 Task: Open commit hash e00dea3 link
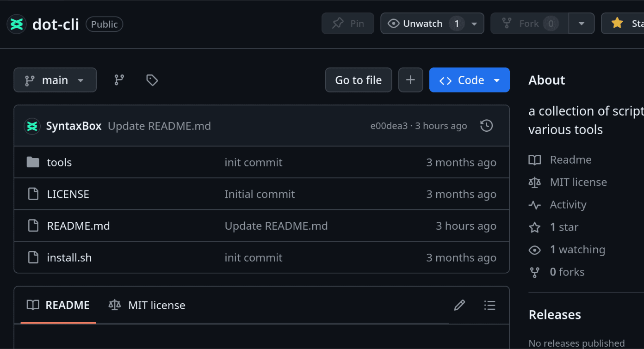point(389,126)
